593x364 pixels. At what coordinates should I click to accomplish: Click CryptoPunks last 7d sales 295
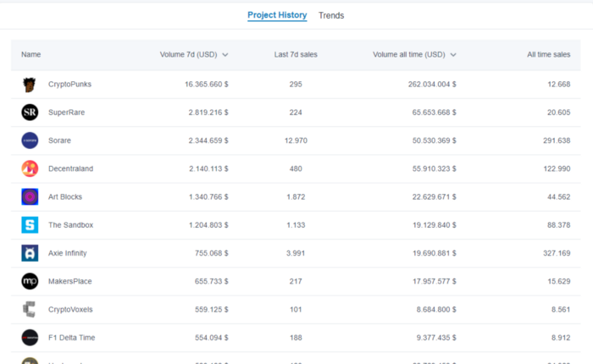296,85
